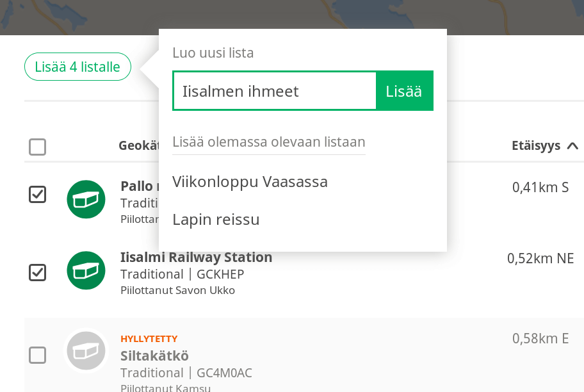Image resolution: width=584 pixels, height=392 pixels.
Task: Click the Etäisyys sort arrow icon
Action: (572, 145)
